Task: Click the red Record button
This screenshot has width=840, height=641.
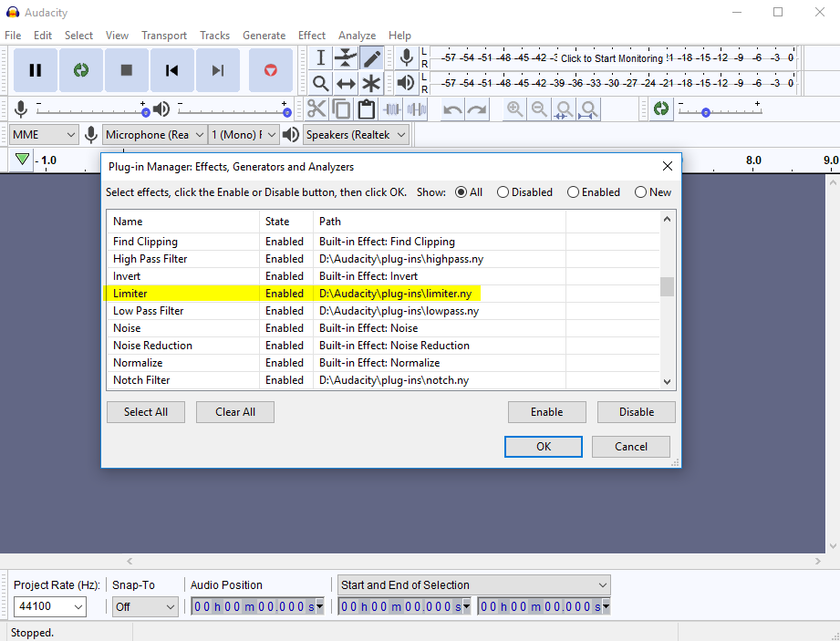Action: coord(271,70)
